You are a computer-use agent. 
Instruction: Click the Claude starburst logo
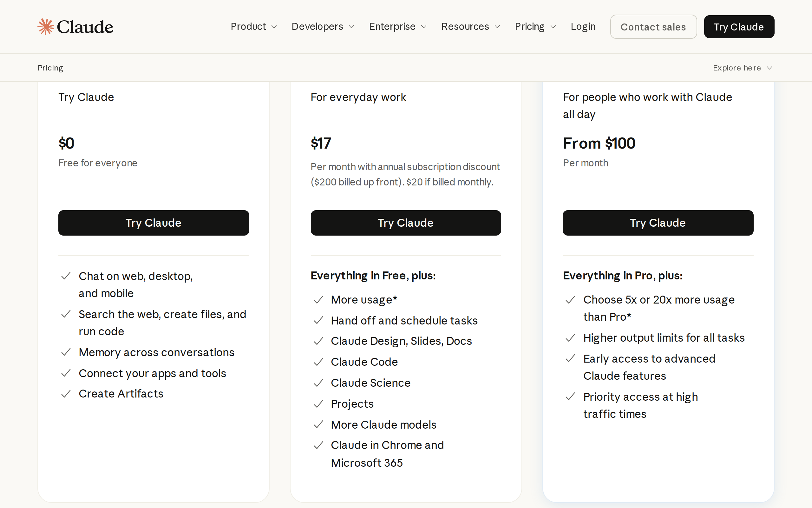[46, 27]
